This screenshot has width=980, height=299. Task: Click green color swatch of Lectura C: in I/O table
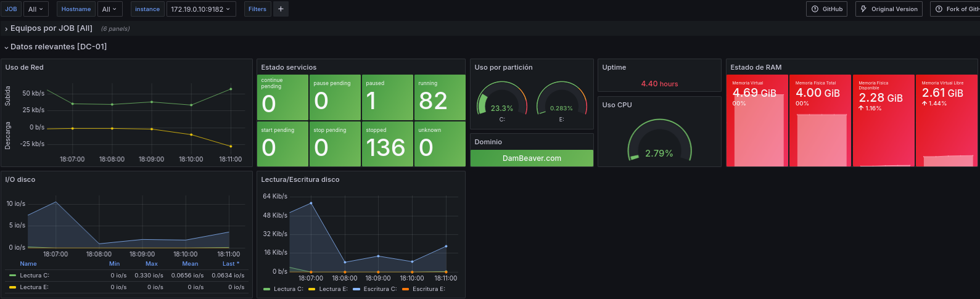tap(12, 276)
